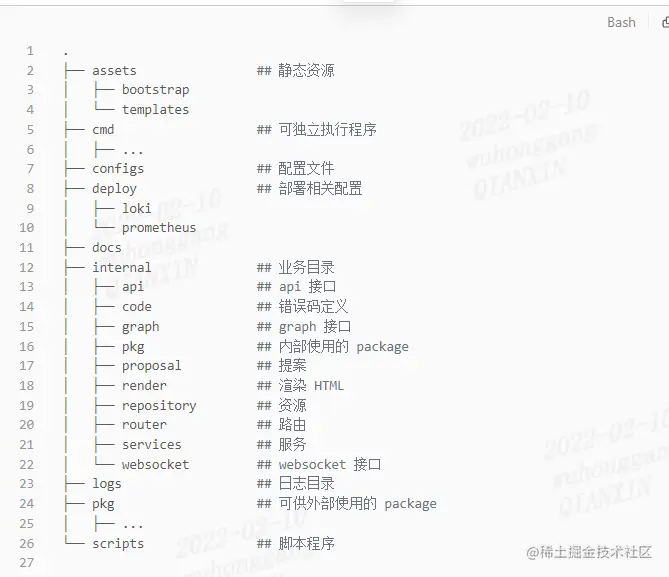Select the 'cmd' directory text
The width and height of the screenshot is (669, 577).
click(103, 129)
